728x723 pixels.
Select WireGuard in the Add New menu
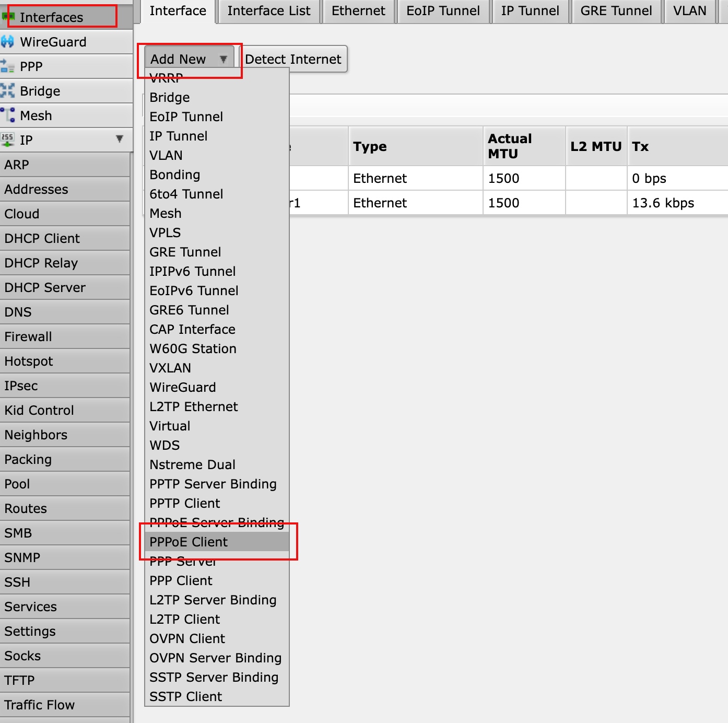coord(183,387)
